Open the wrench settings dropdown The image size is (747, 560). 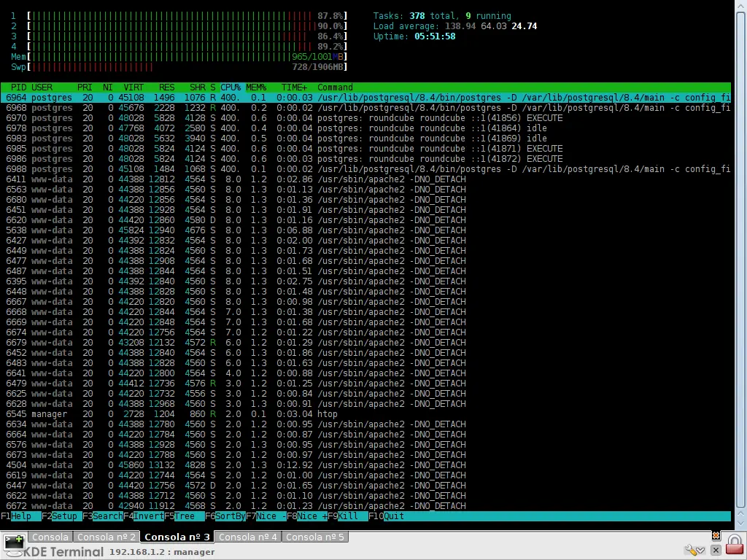(694, 551)
